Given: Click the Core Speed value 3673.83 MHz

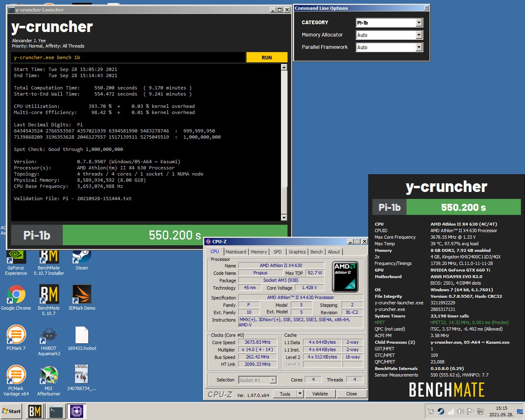Looking at the screenshot, I should (x=258, y=342).
